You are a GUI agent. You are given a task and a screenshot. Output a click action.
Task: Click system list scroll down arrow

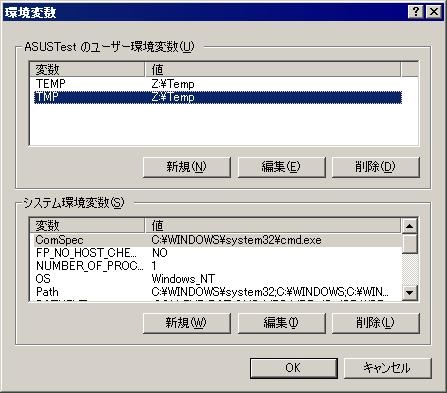pyautogui.click(x=410, y=293)
